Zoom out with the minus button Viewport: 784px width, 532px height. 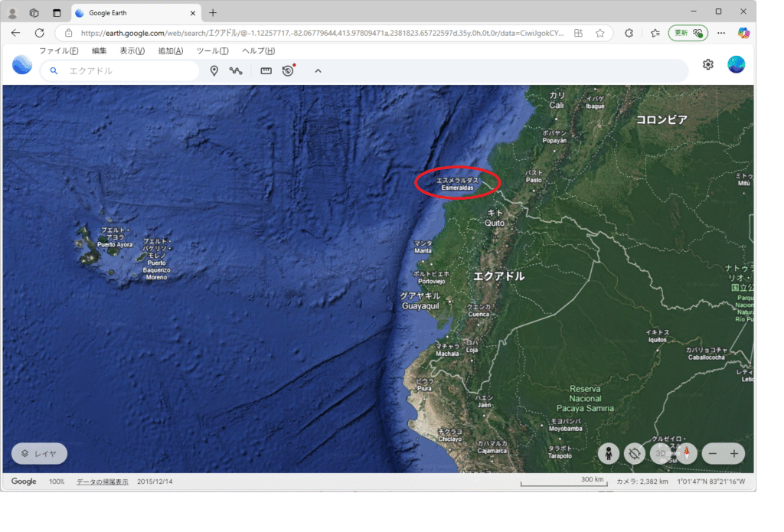[x=713, y=453]
